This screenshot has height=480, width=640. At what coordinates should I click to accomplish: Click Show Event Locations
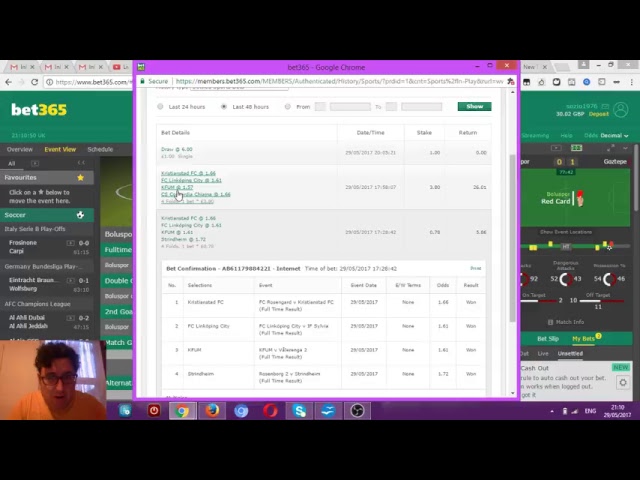566,232
